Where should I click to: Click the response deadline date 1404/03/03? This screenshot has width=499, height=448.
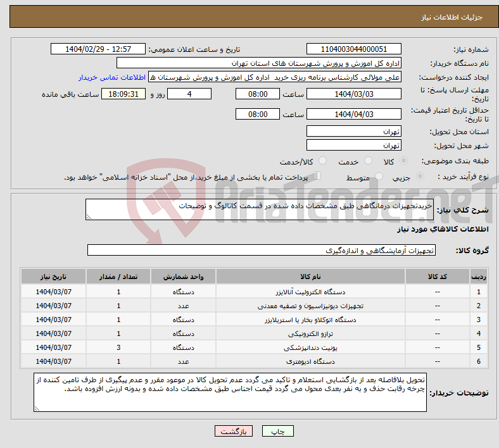point(353,94)
